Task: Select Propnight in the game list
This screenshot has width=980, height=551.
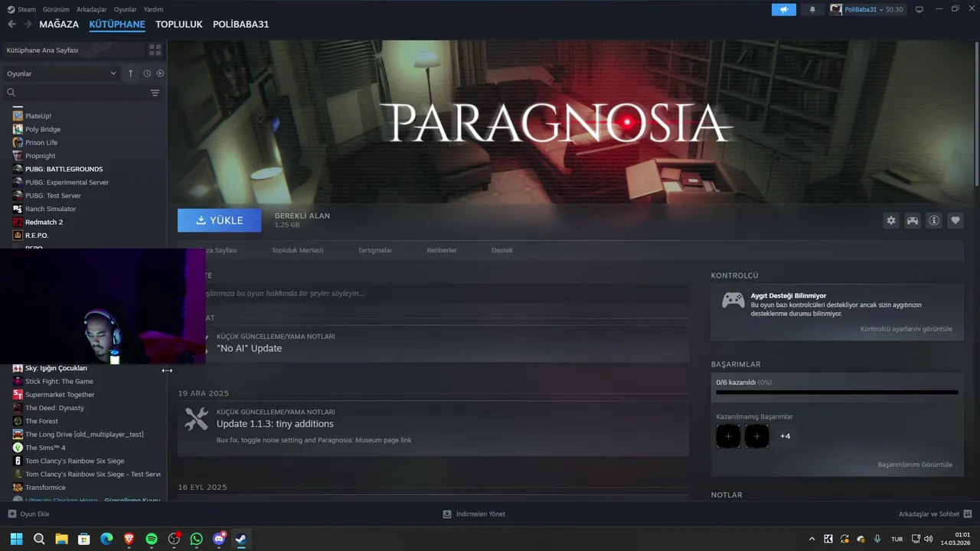Action: (x=40, y=155)
